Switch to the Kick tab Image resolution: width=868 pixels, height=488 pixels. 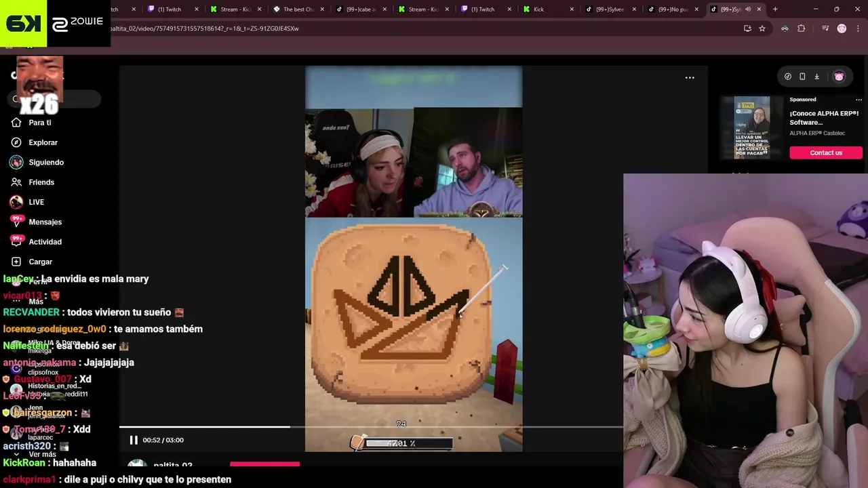click(549, 9)
